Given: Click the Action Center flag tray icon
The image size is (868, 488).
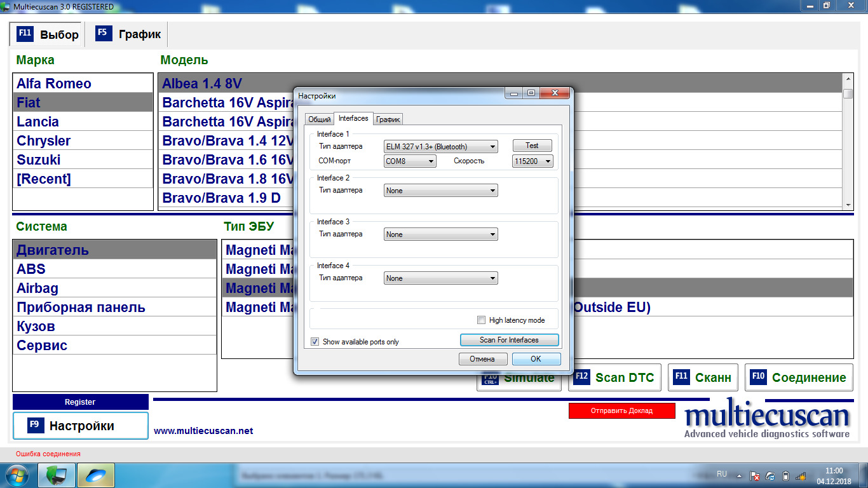Looking at the screenshot, I should [755, 475].
